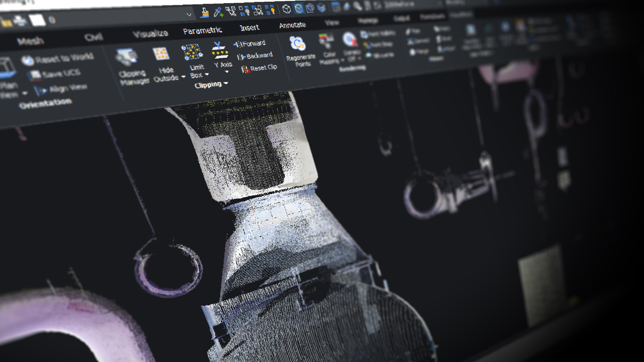Open the dropdown chevron left of paintbrush
Screen dimensions: 644x362
(x=189, y=15)
